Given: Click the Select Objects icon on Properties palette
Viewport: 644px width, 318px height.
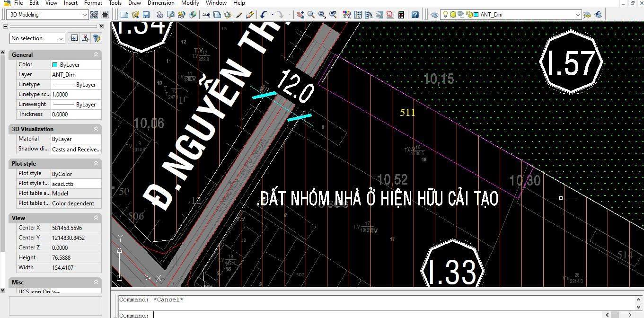Looking at the screenshot, I should [x=85, y=38].
